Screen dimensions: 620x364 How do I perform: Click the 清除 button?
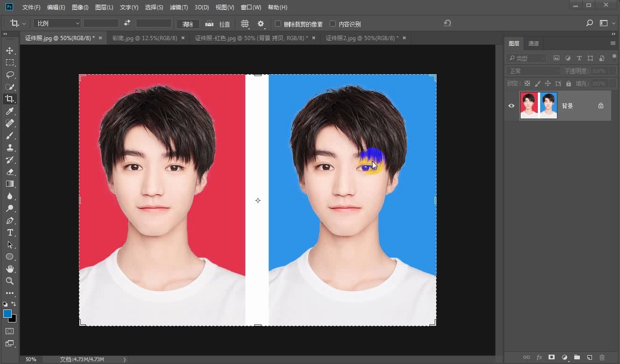(188, 24)
